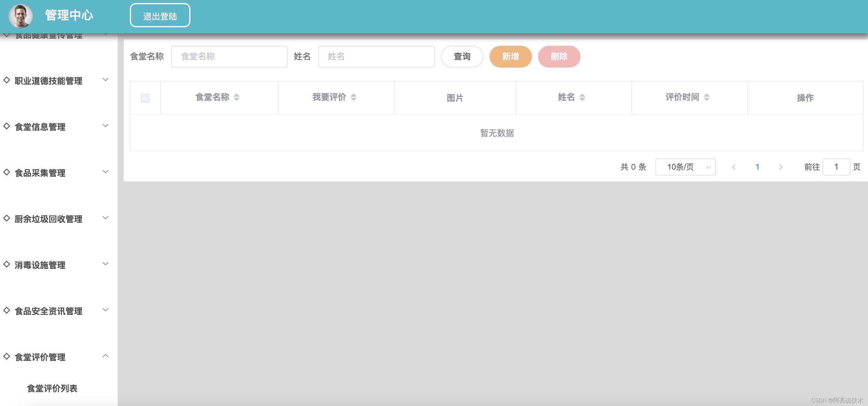The image size is (868, 406).
Task: Go to the next page arrow
Action: (x=781, y=167)
